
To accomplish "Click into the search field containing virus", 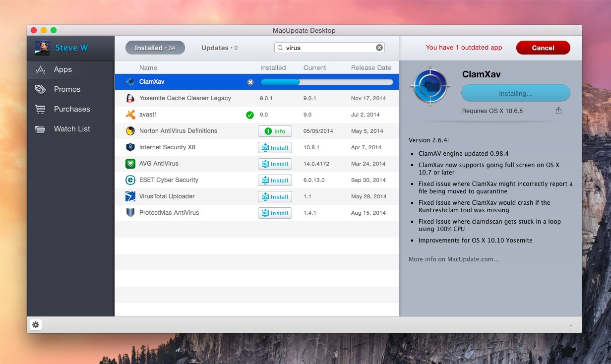I will coord(329,48).
